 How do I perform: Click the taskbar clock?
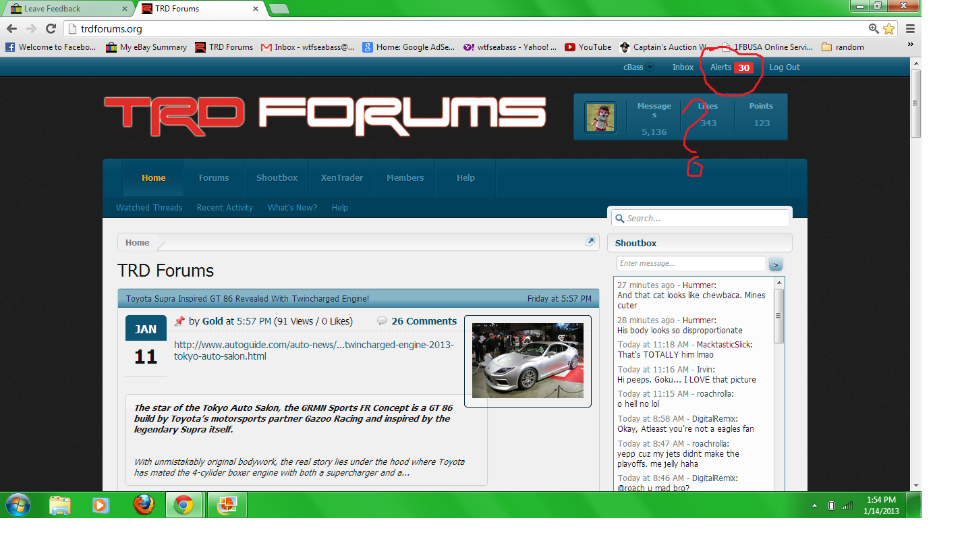[x=880, y=505]
